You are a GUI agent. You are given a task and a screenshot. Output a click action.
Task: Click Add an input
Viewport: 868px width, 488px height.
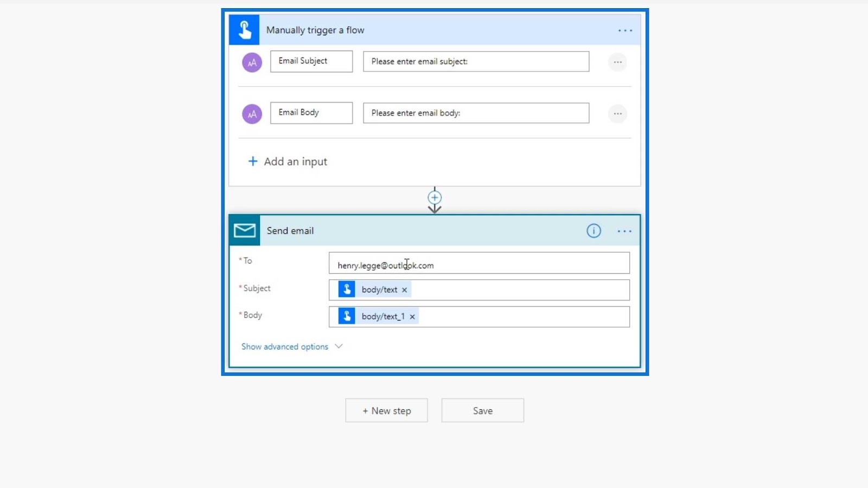point(296,162)
